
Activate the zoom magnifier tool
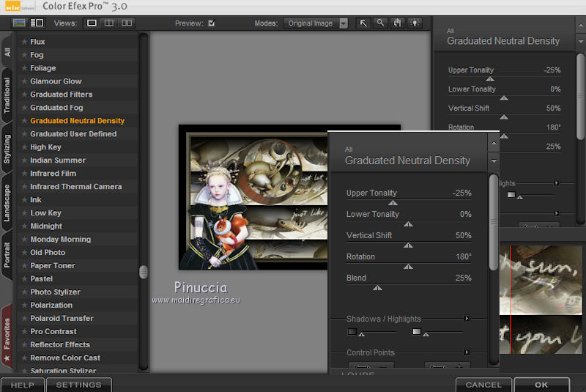(x=381, y=23)
